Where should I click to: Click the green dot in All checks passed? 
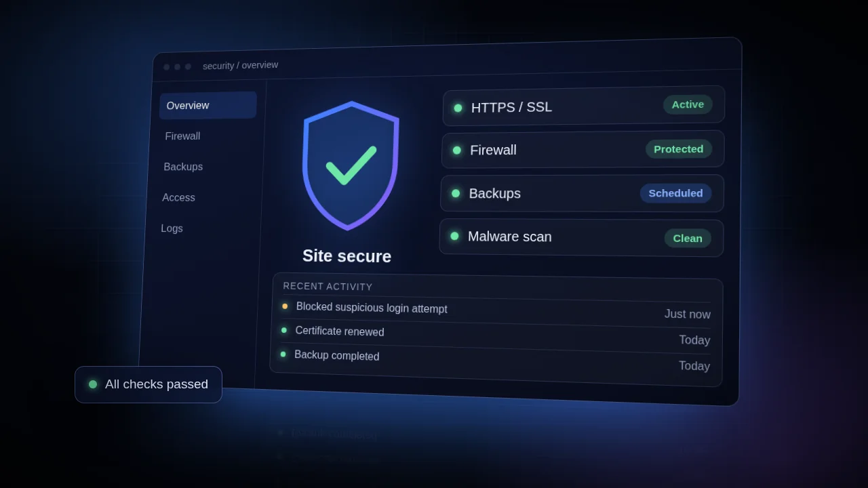coord(93,384)
